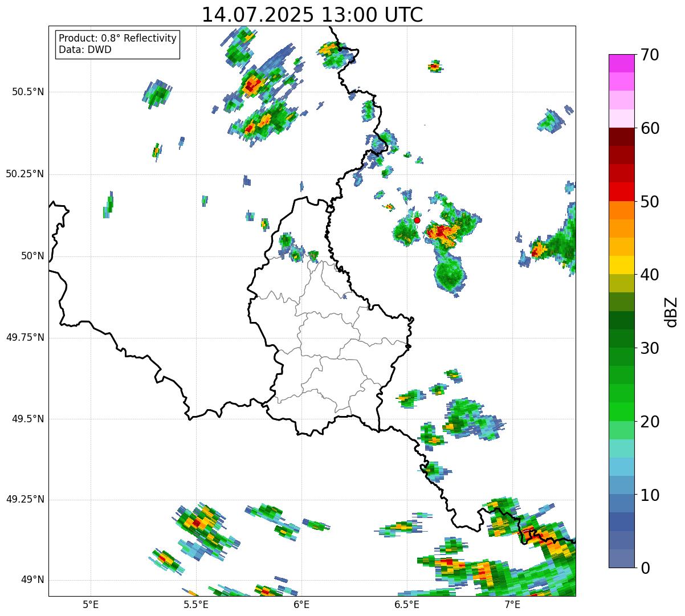685x616 pixels.
Task: Select the 'Product: 0.8° Reflectivity' label
Action: pos(118,38)
